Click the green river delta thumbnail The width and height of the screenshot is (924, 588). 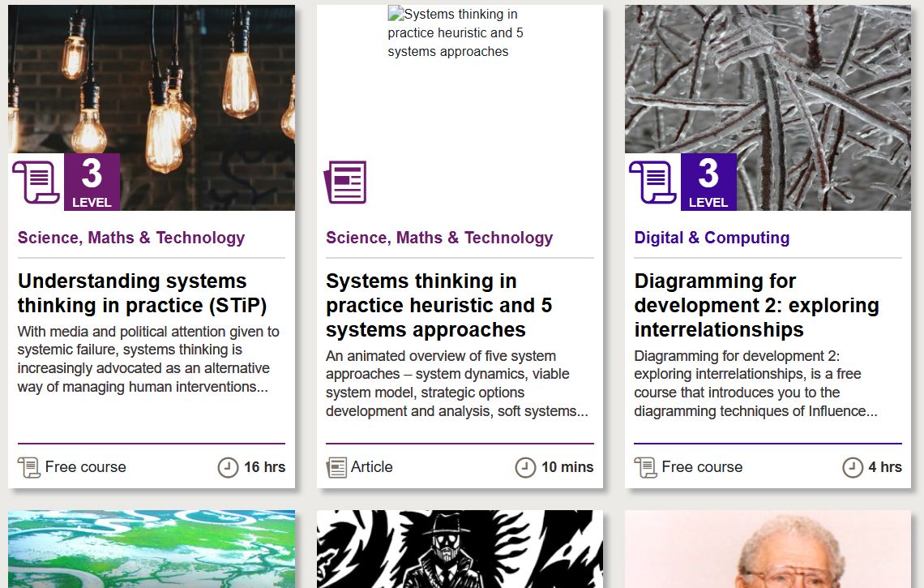point(152,549)
